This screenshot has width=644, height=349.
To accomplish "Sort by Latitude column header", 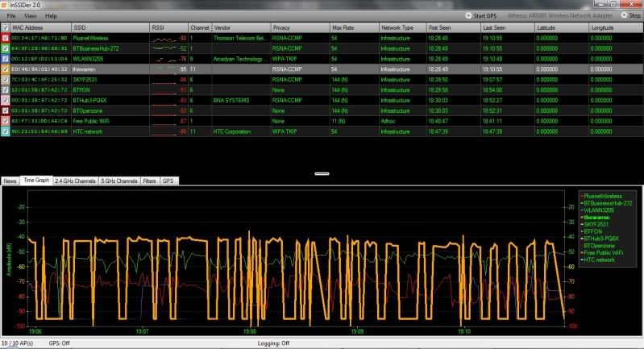I will (x=562, y=28).
